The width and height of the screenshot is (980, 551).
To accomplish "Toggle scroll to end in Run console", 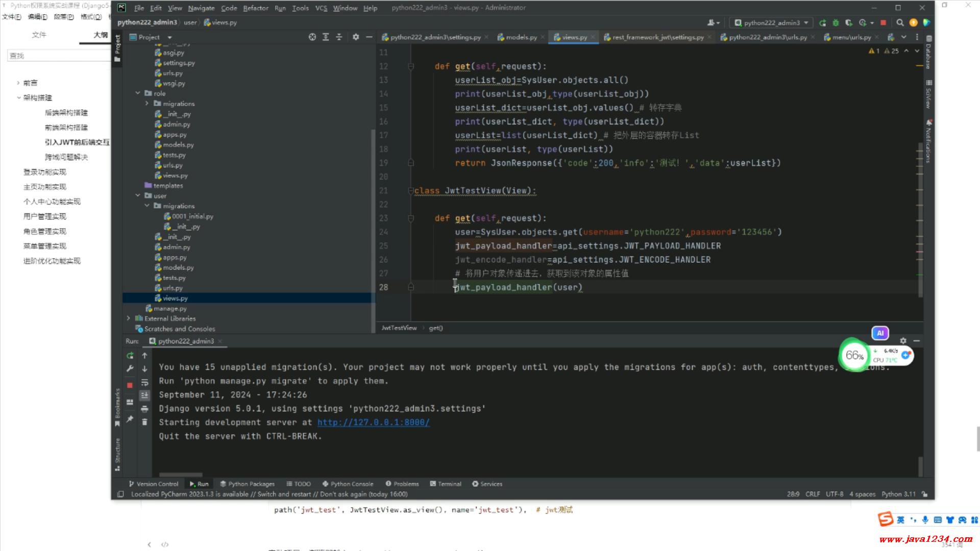I will click(144, 395).
